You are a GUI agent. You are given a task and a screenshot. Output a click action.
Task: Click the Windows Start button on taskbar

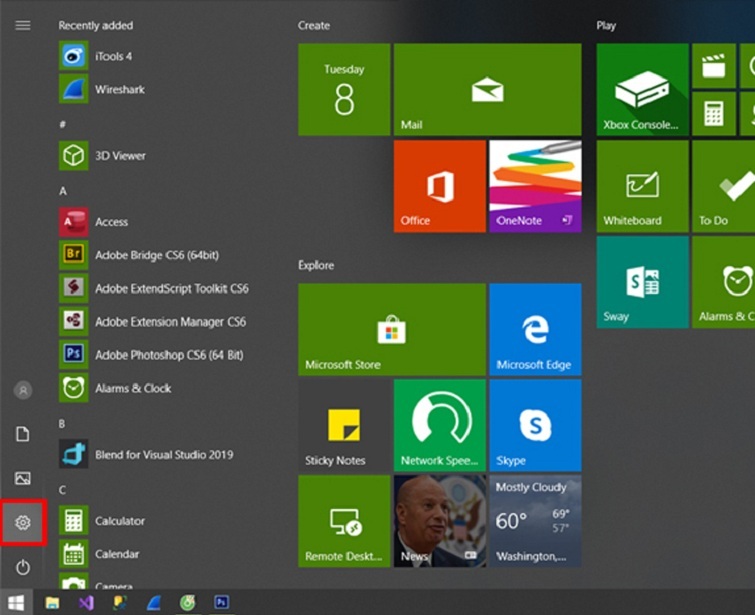tap(17, 602)
